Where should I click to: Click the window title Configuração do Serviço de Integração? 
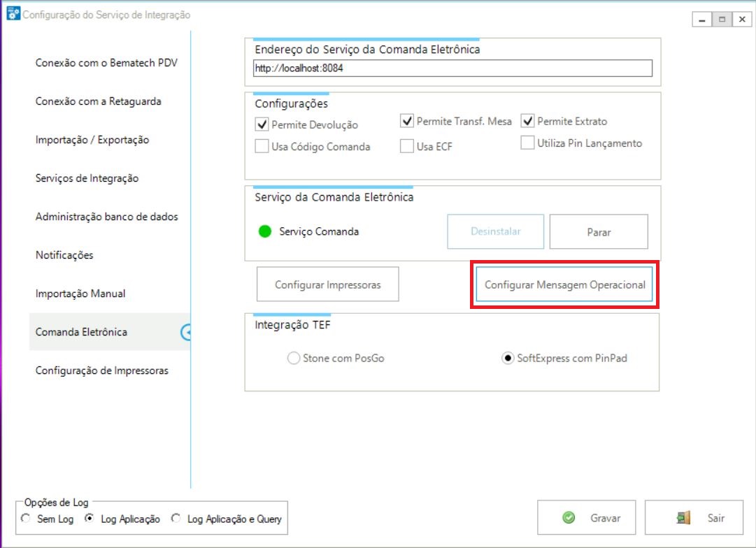click(x=106, y=15)
